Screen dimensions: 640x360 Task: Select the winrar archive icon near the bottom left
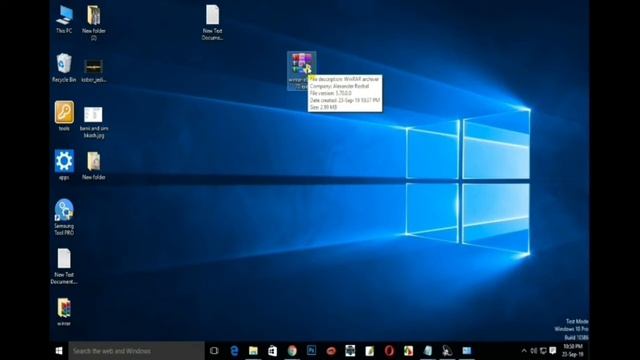coord(64,312)
